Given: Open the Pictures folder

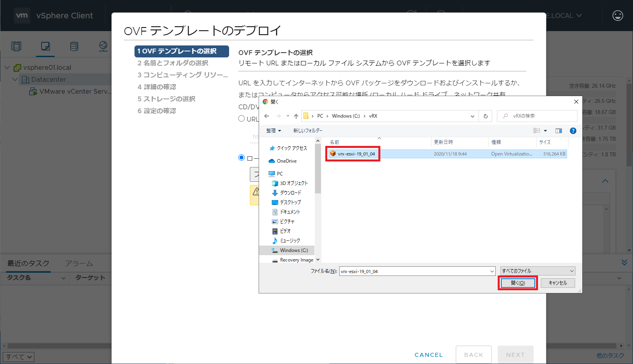Looking at the screenshot, I should pyautogui.click(x=283, y=222).
